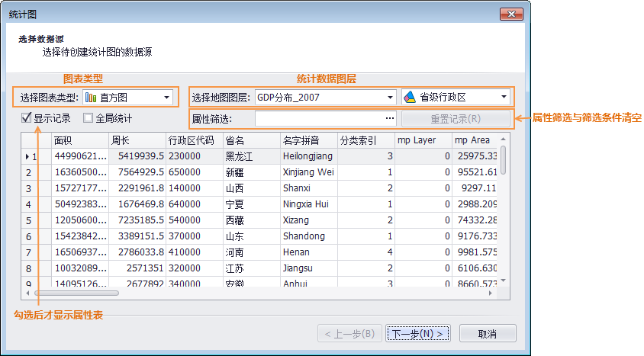Click the histogram chart type icon
Screen dimensions: 644x356
(91, 98)
